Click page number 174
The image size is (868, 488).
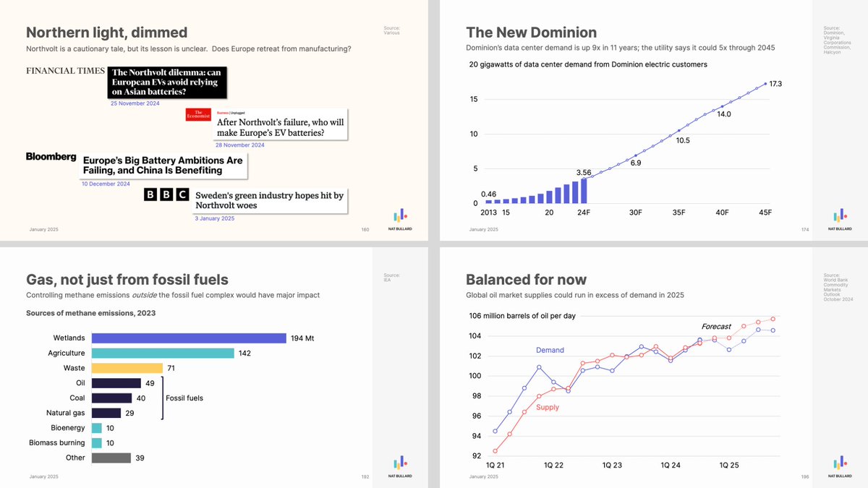tap(804, 230)
